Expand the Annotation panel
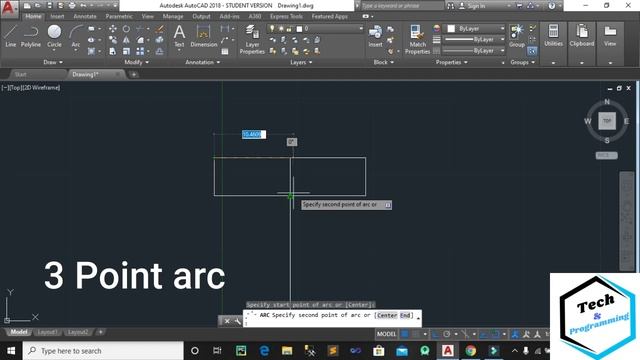 tap(203, 62)
